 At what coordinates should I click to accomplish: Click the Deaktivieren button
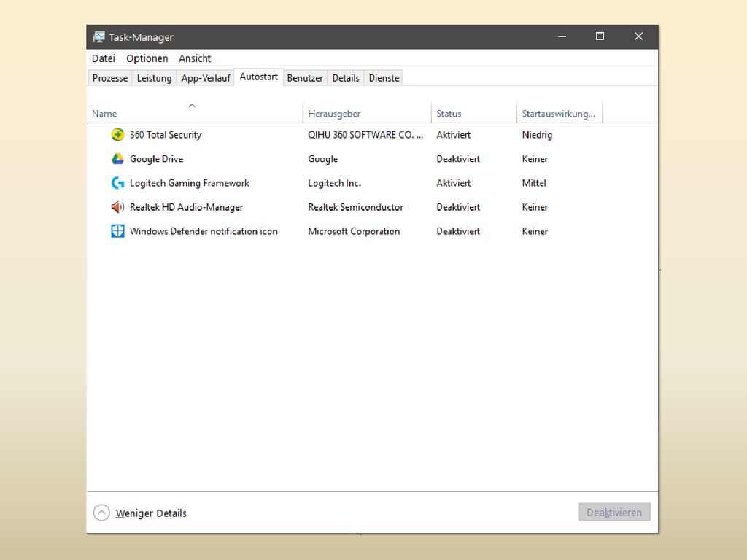[614, 513]
